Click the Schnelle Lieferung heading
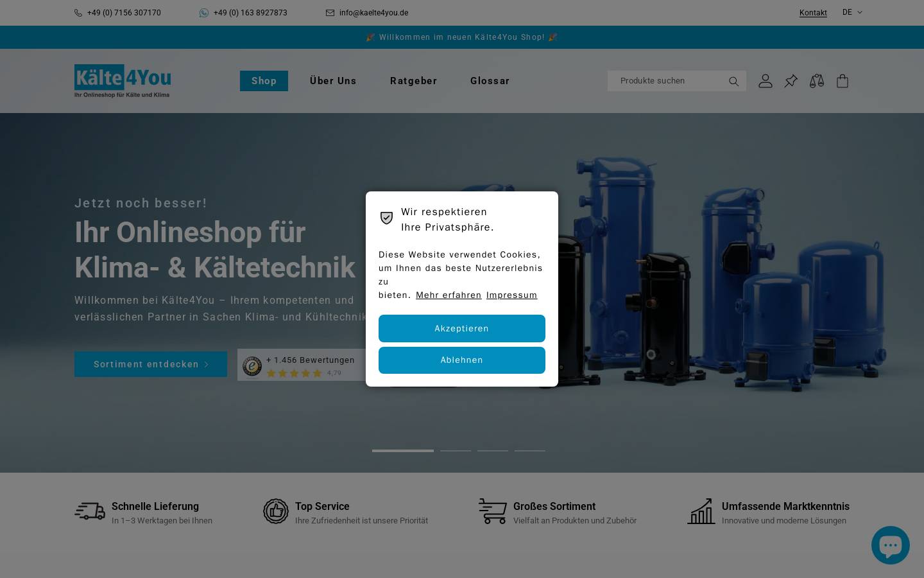Viewport: 924px width, 578px height. point(155,507)
